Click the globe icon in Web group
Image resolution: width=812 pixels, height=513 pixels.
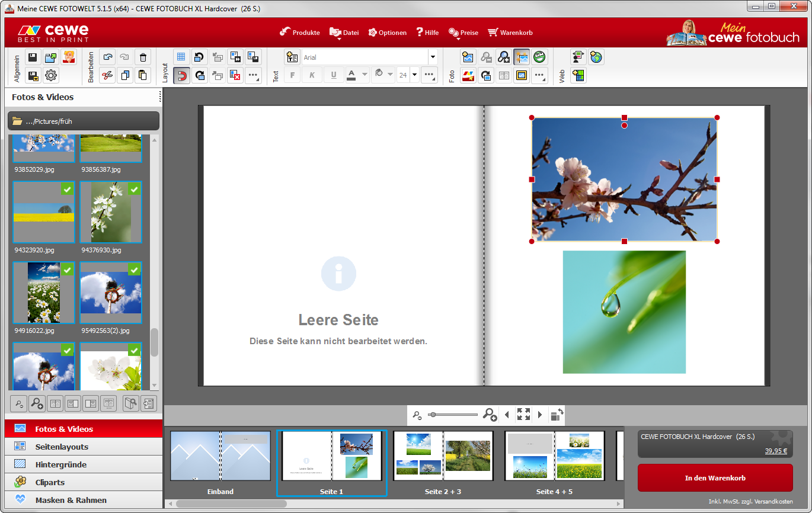coord(596,57)
